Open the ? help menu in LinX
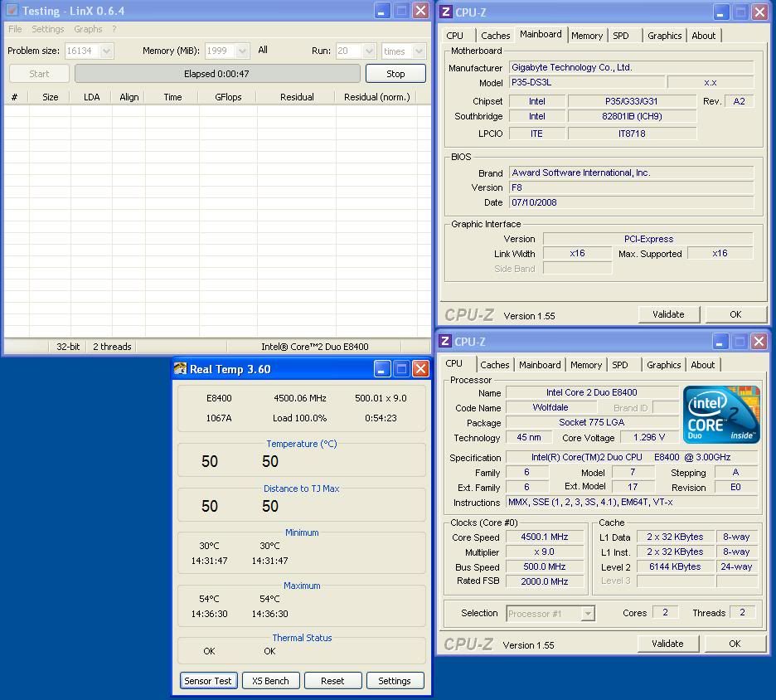 (x=114, y=29)
